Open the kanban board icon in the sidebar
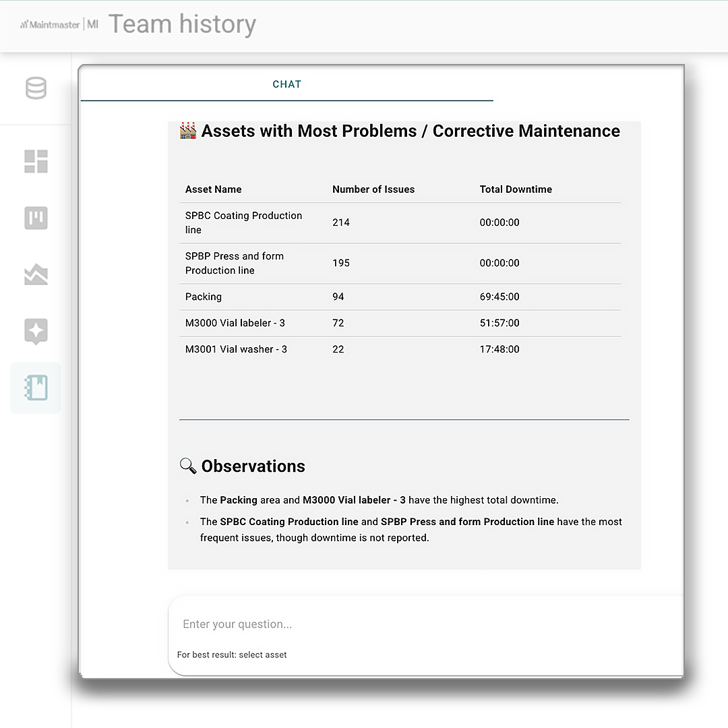Viewport: 728px width, 728px height. [35, 218]
